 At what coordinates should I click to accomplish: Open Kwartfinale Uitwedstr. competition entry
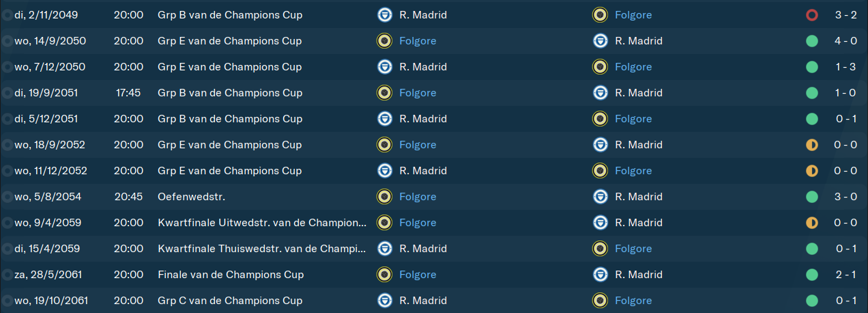coord(262,223)
